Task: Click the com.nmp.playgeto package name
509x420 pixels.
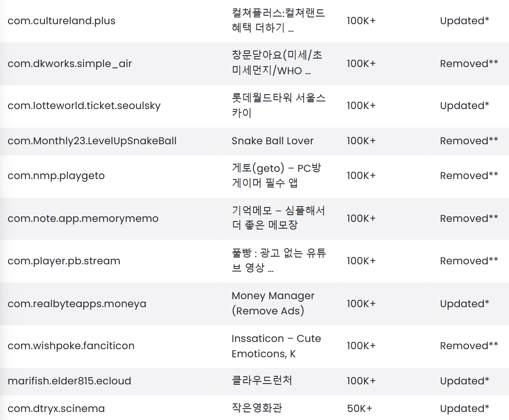Action: point(56,176)
